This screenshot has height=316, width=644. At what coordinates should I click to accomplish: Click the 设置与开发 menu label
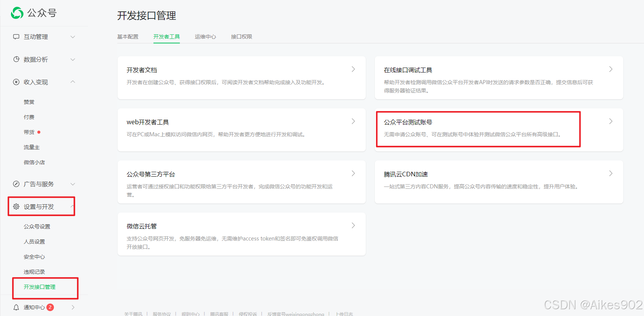(39, 207)
